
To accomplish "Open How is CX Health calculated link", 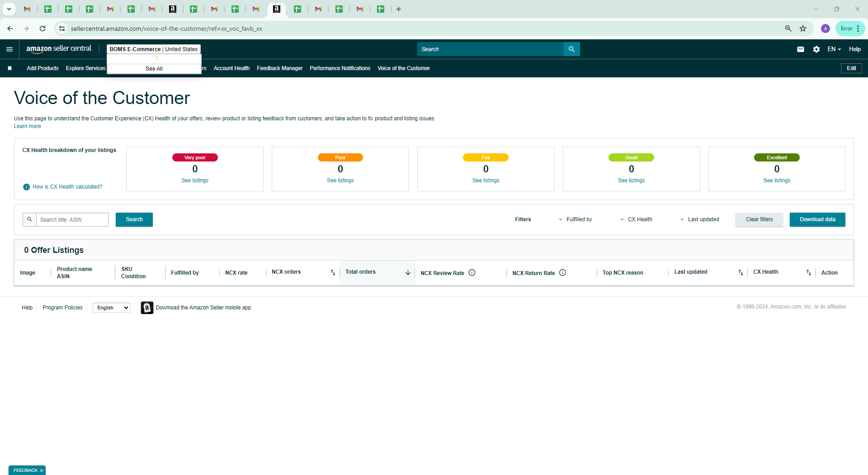I will pyautogui.click(x=67, y=187).
